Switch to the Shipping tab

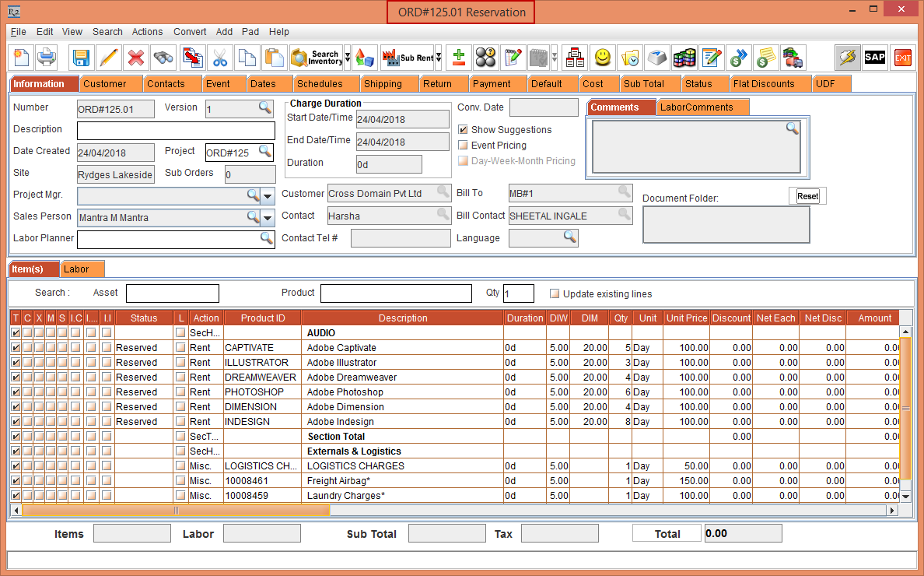(383, 84)
